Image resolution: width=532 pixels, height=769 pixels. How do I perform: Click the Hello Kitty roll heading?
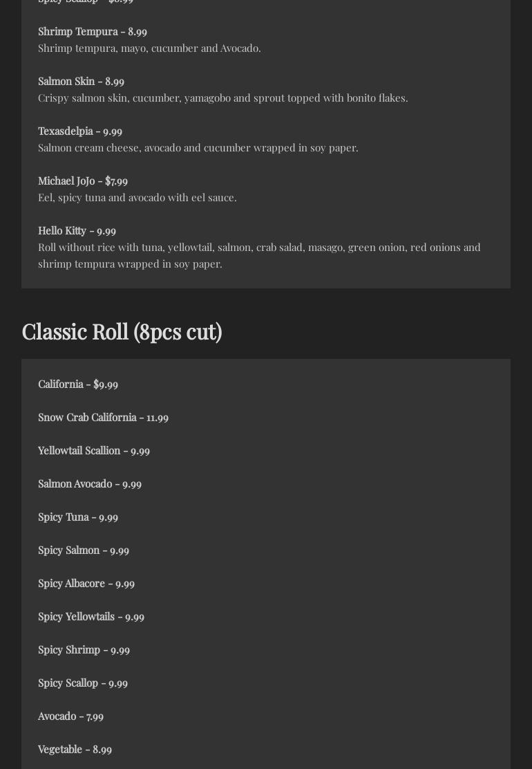click(x=77, y=230)
